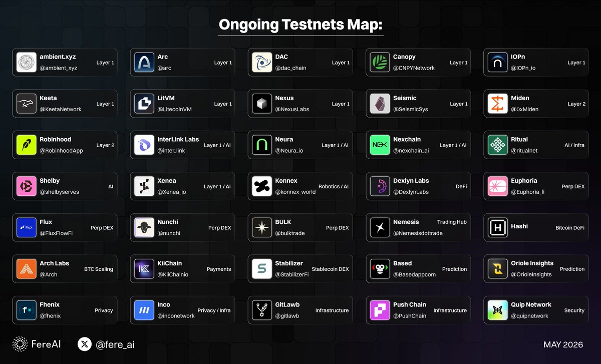Click the Hashi H logo icon
601x364 pixels.
497,227
